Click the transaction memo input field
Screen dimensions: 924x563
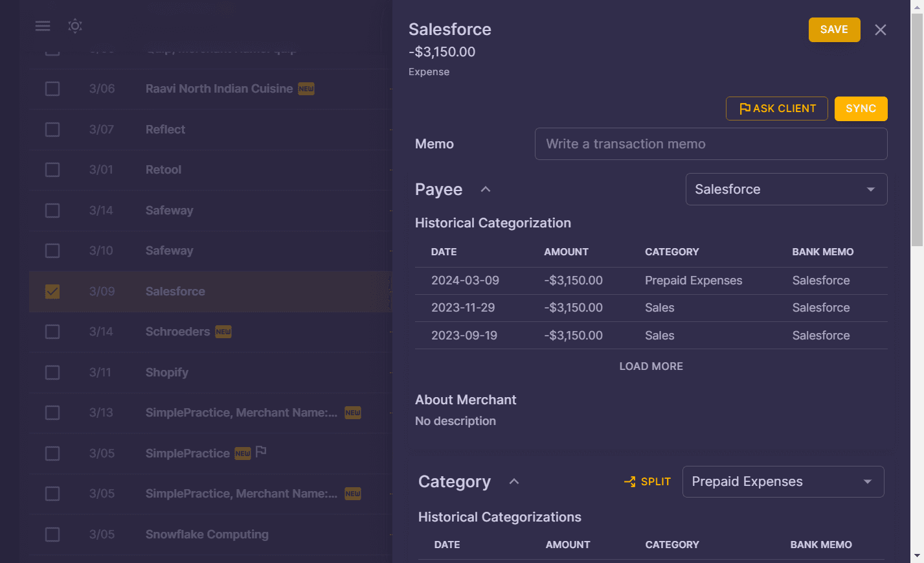[x=710, y=144]
